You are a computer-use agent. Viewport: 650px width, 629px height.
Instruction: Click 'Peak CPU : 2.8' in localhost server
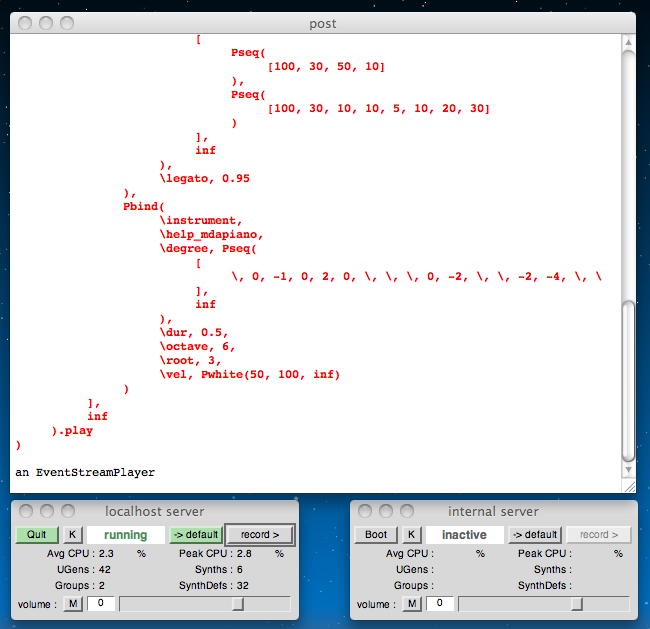coord(215,554)
